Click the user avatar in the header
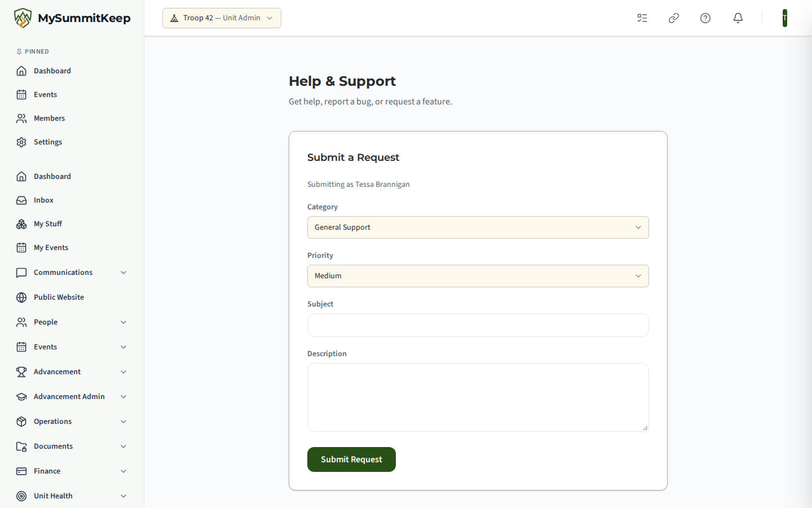 coord(785,18)
